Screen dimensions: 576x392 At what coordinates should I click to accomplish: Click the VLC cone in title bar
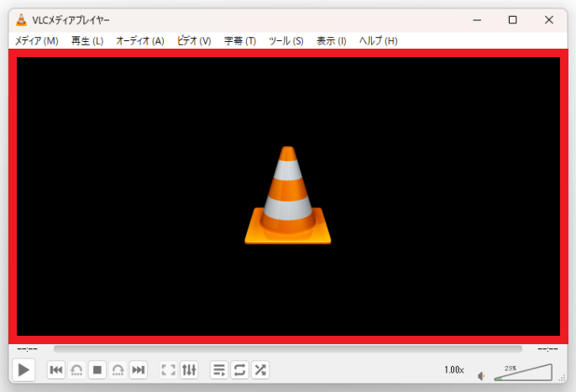click(x=21, y=20)
